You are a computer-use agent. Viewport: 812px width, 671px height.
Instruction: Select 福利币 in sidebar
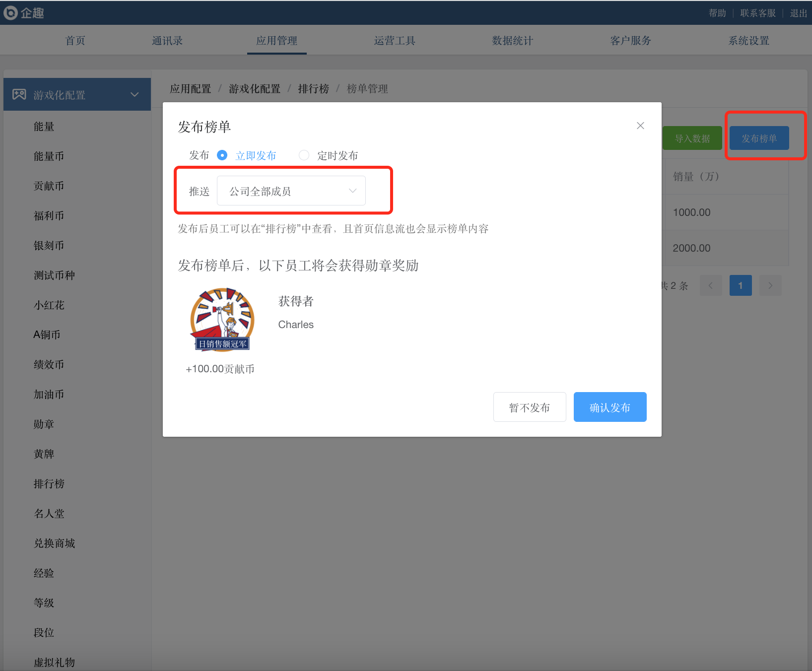point(49,216)
